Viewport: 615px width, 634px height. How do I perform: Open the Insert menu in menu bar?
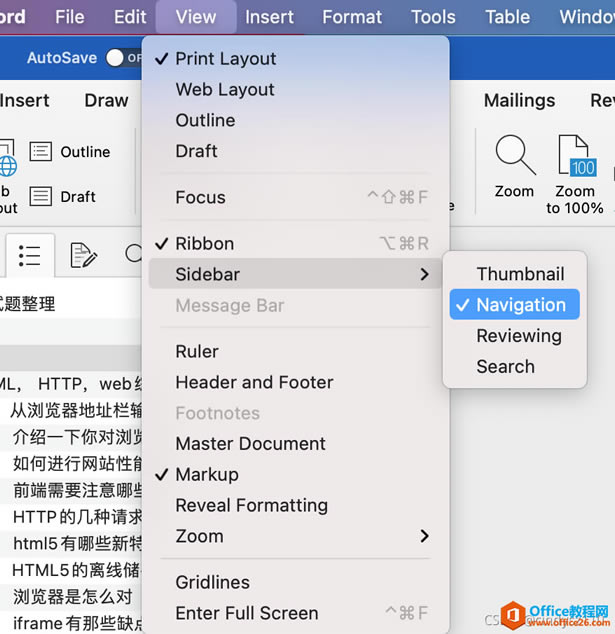[x=269, y=17]
